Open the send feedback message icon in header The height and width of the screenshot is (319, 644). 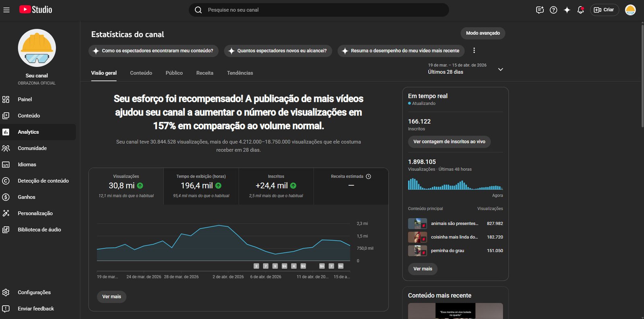tap(540, 10)
